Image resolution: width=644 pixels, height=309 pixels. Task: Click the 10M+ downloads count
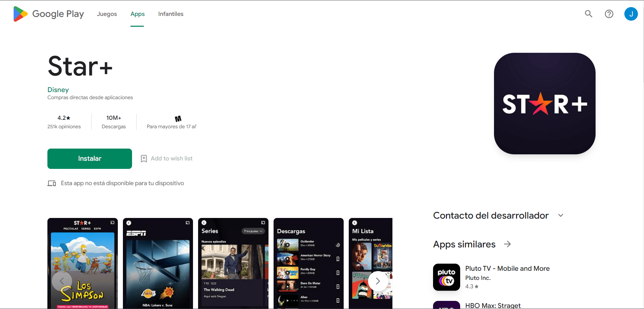pos(114,118)
